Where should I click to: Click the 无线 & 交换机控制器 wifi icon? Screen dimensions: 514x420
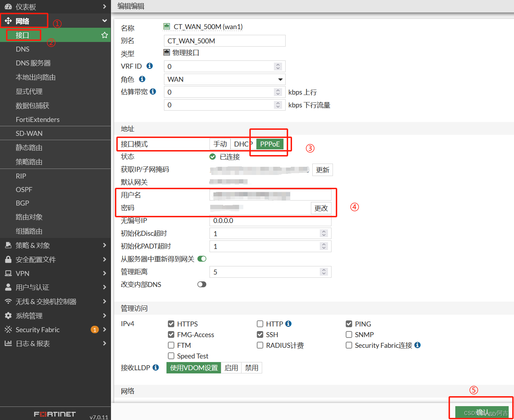pos(8,301)
